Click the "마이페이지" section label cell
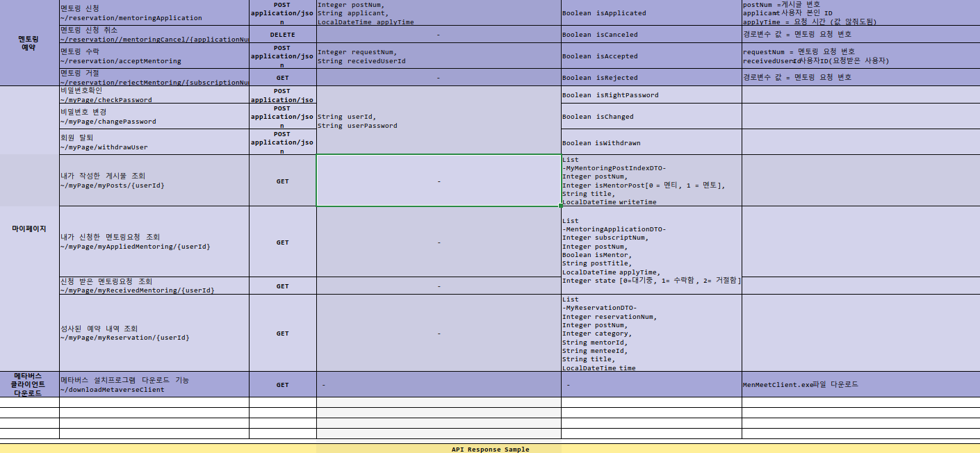 [28, 226]
